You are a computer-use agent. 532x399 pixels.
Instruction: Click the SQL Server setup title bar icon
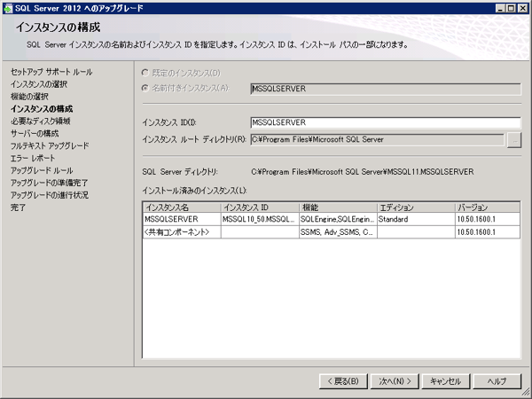point(7,8)
